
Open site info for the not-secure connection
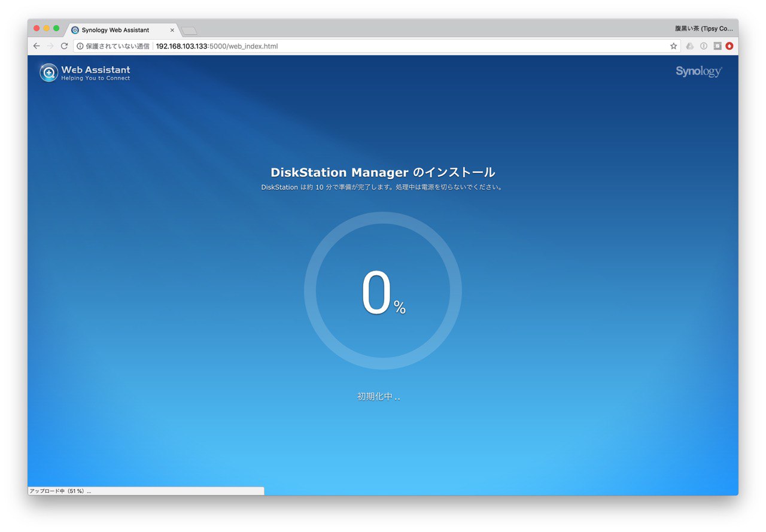click(x=80, y=46)
